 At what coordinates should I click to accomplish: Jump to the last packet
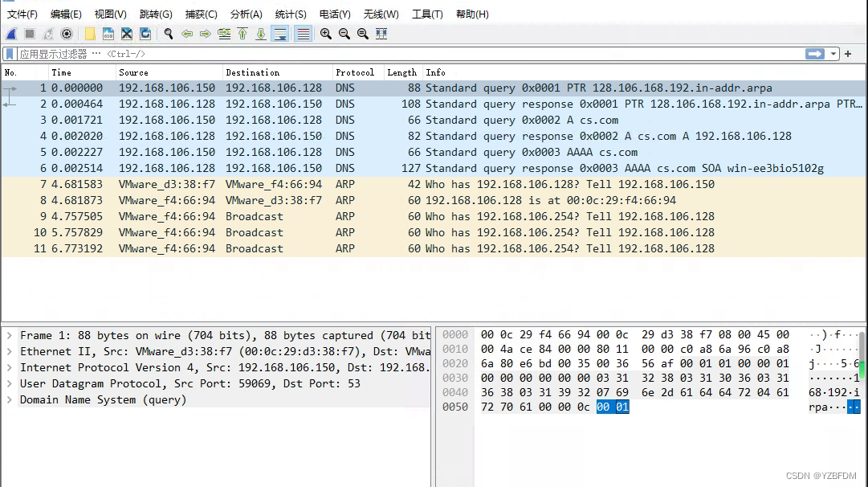tap(261, 33)
